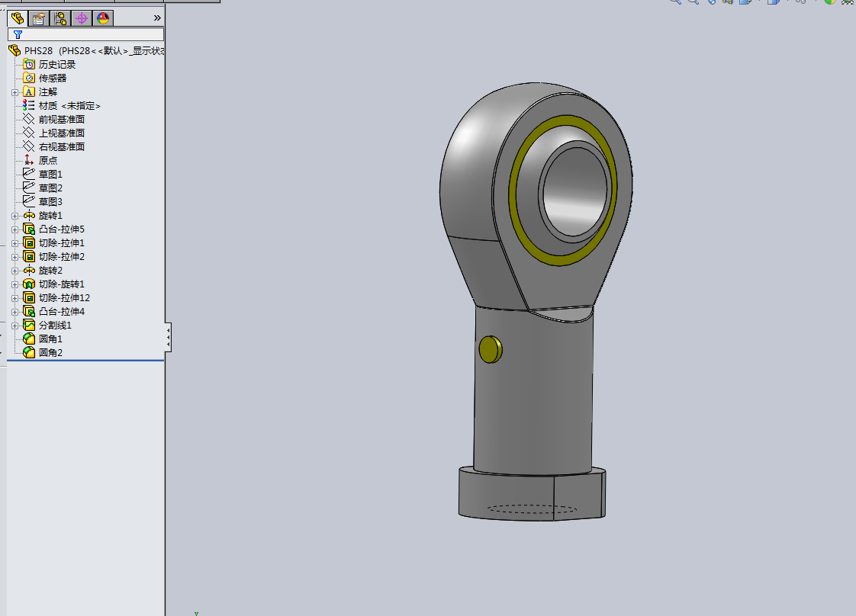Click the 切除-拉伸1 cut-extrude icon

29,242
